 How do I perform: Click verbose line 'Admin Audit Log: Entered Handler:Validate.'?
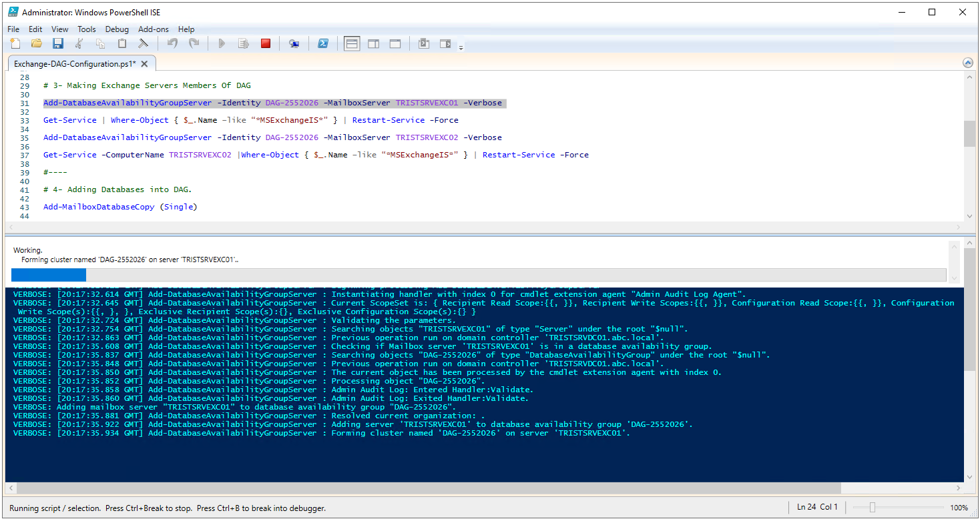click(x=274, y=390)
